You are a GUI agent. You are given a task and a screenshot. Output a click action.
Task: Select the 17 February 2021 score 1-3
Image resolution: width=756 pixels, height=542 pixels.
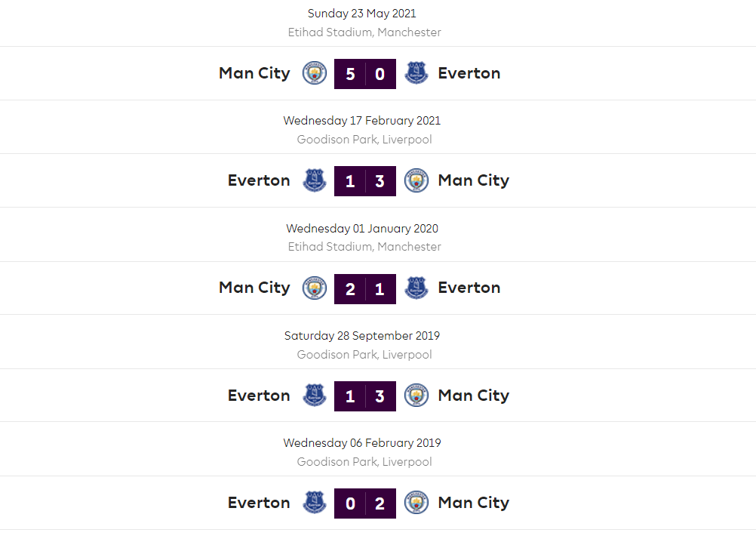point(365,181)
